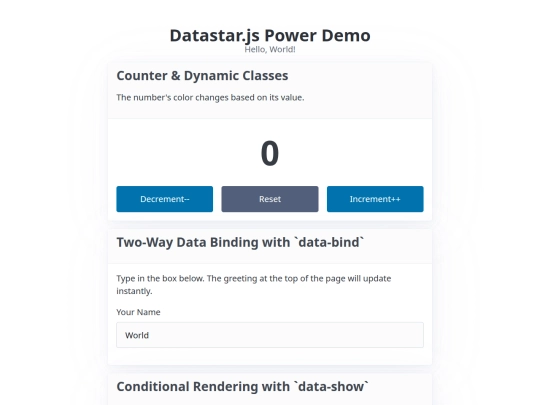The width and height of the screenshot is (540, 405).
Task: Click the Decrement-- button
Action: coord(165,199)
